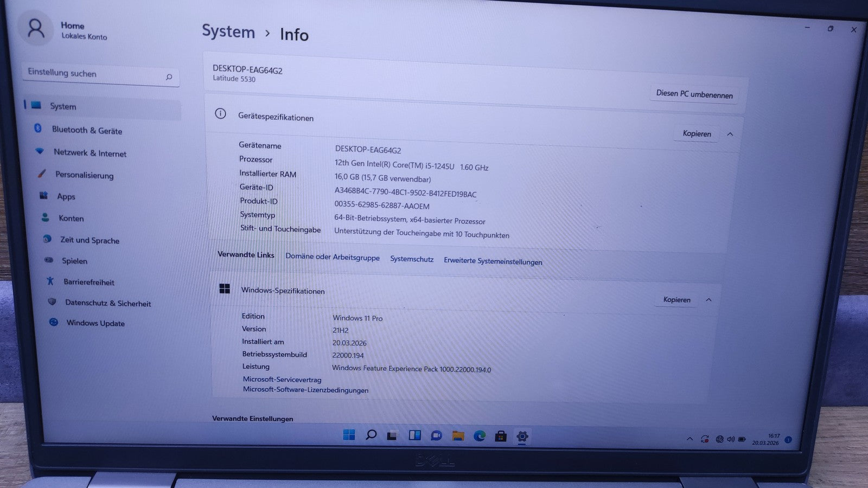Show hidden system tray icons
Viewport: 868px width, 488px height.
pyautogui.click(x=690, y=439)
